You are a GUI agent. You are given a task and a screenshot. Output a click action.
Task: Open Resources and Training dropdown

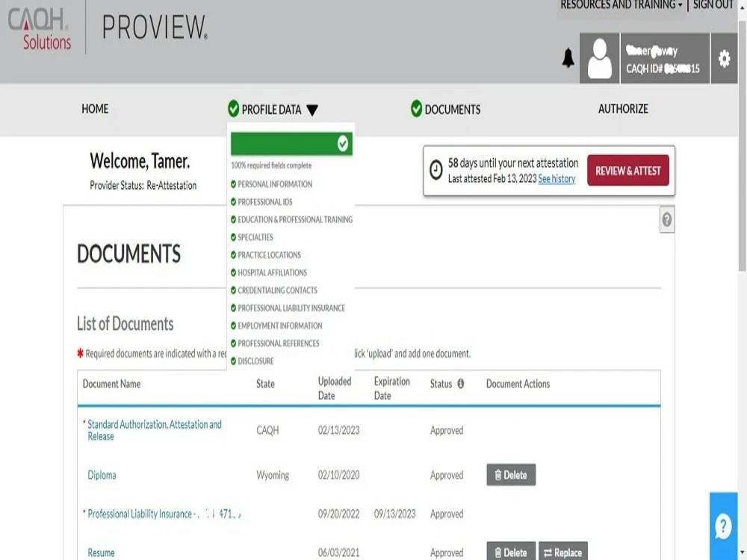point(622,4)
